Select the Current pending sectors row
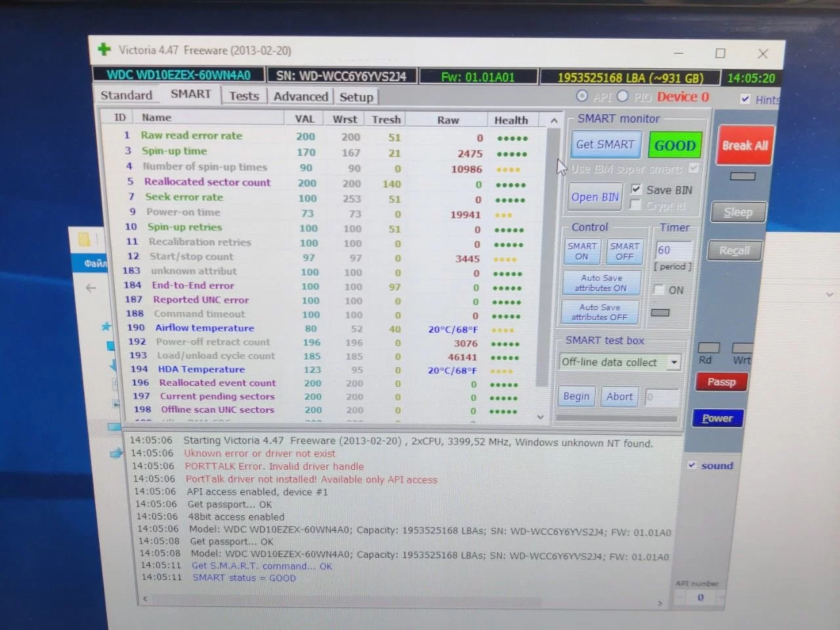This screenshot has width=840, height=630. point(324,396)
